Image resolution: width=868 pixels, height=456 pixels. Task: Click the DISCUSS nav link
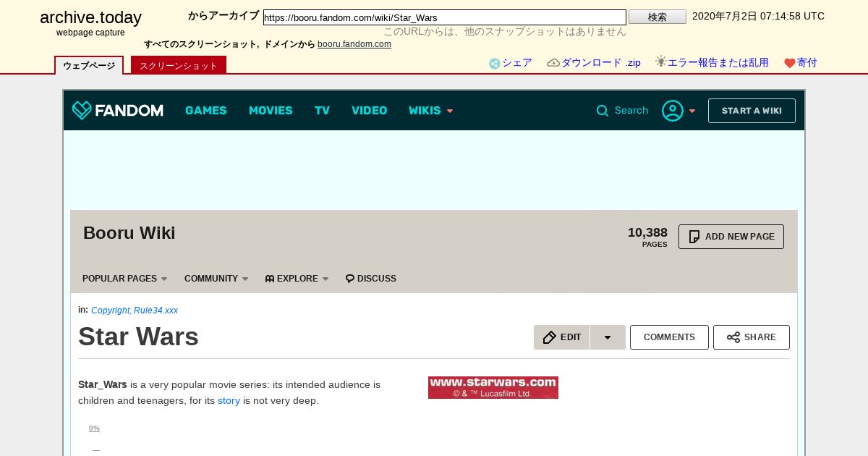point(377,279)
